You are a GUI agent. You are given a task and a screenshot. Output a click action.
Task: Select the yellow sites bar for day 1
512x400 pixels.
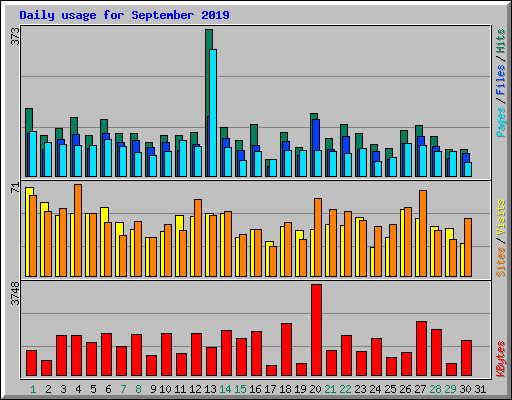28,232
